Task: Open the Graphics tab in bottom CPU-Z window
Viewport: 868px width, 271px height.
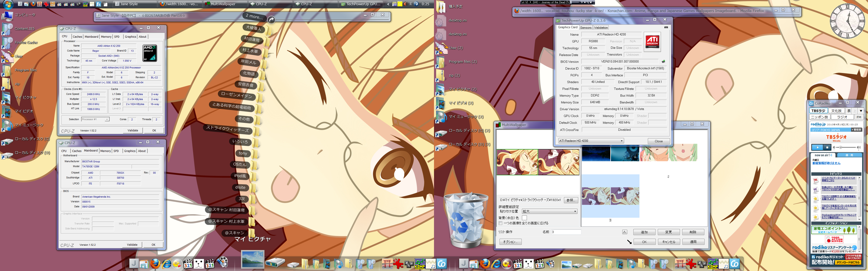Action: 130,151
